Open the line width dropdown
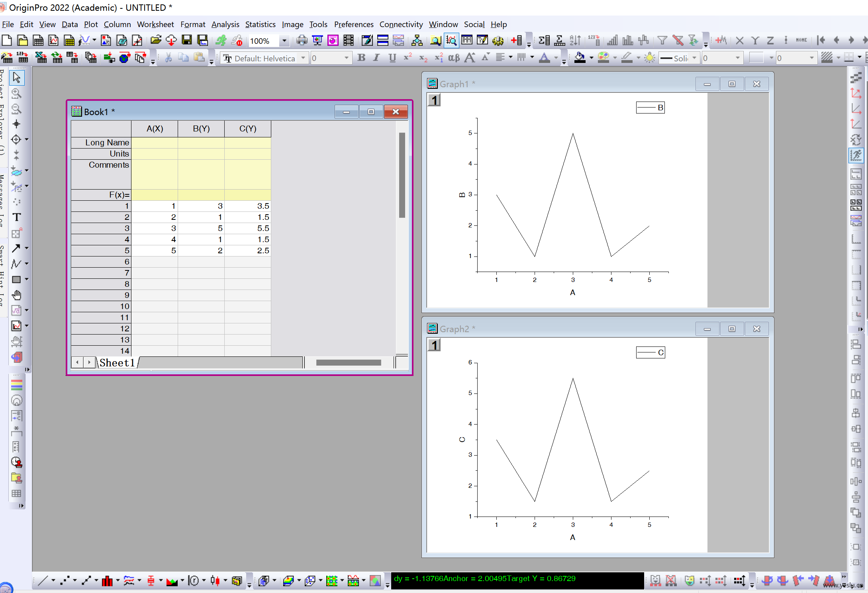 pyautogui.click(x=737, y=58)
